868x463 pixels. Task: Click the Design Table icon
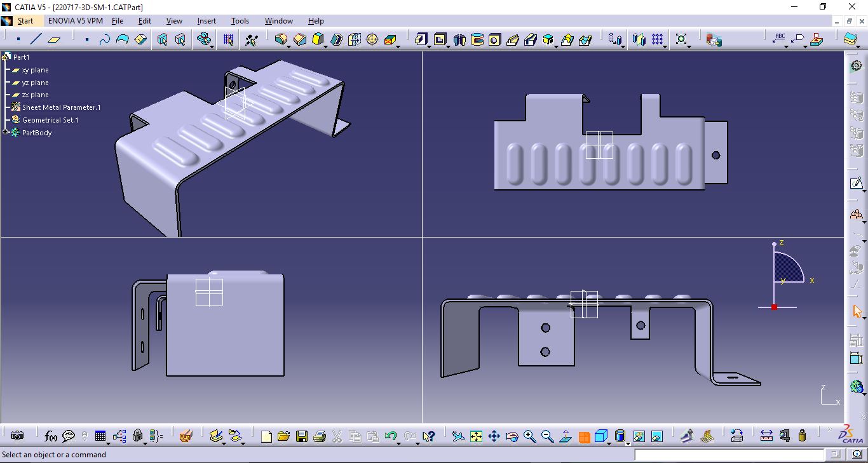click(100, 436)
